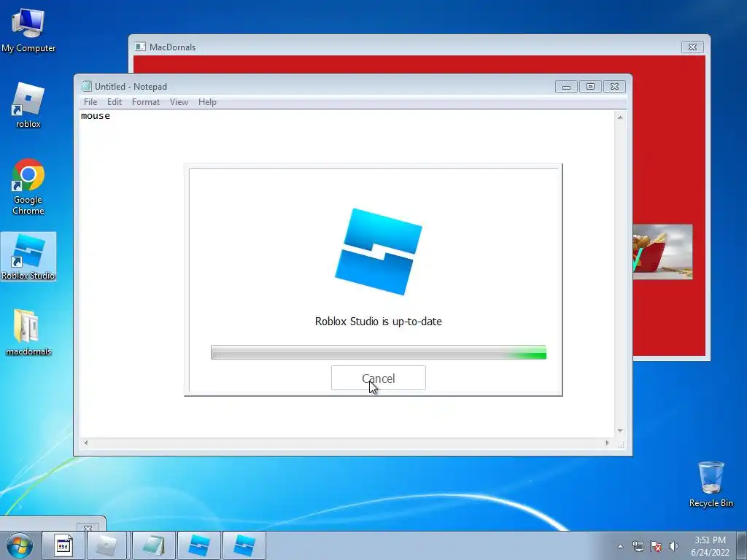Image resolution: width=747 pixels, height=560 pixels.
Task: Close the MacDornals window
Action: pyautogui.click(x=693, y=47)
